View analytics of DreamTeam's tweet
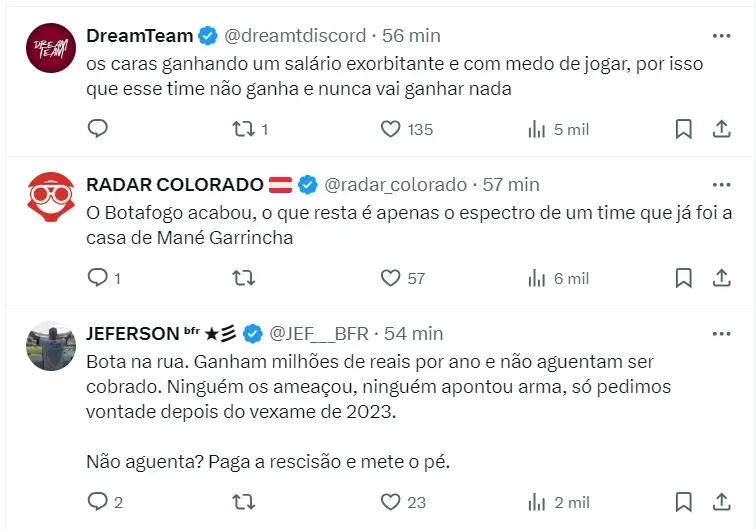The width and height of the screenshot is (756, 529). point(537,129)
